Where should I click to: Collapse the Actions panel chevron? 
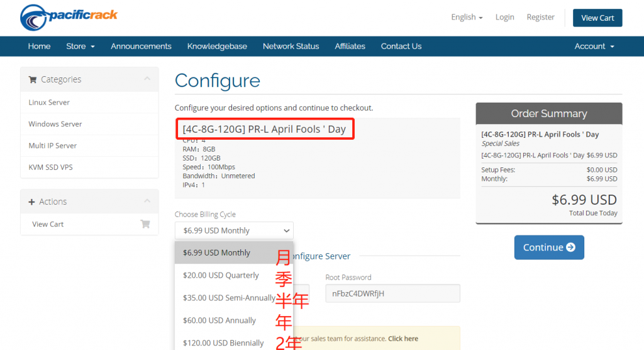(147, 201)
